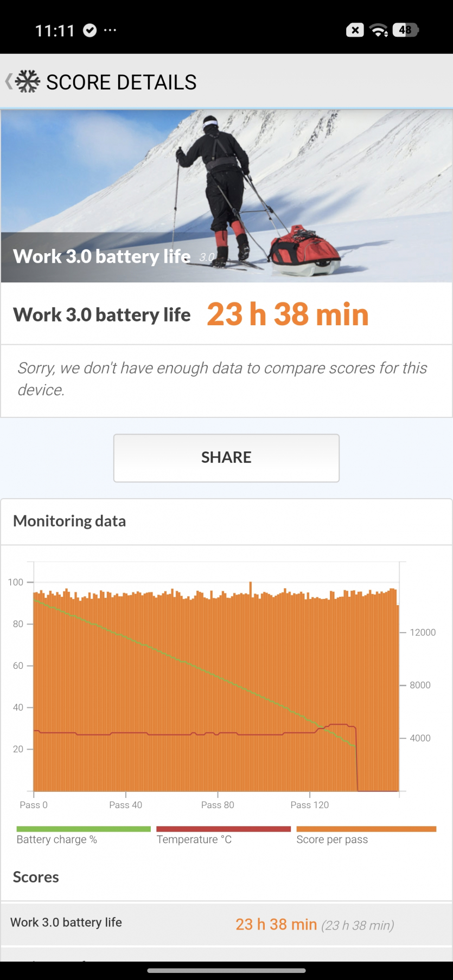
Task: Tap the X status icon beside Wi-Fi
Action: click(x=355, y=30)
